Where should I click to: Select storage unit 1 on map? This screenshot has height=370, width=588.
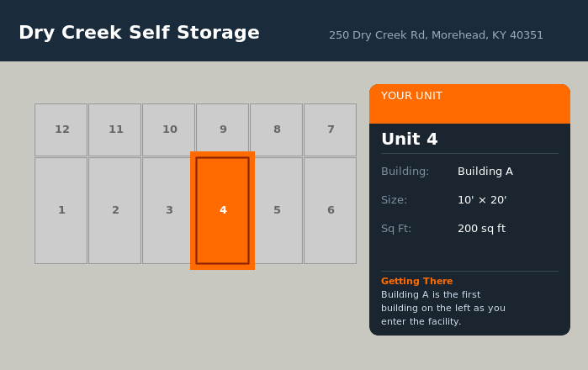(61, 210)
